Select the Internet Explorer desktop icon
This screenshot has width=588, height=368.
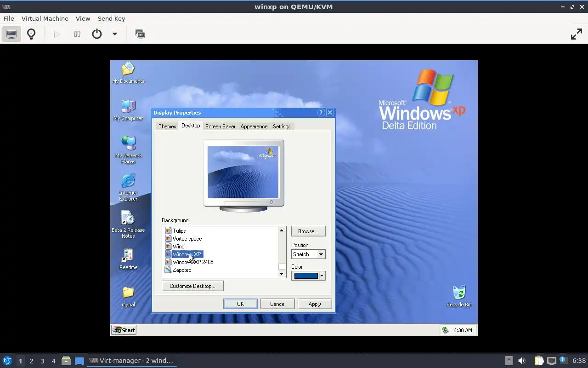tap(128, 187)
